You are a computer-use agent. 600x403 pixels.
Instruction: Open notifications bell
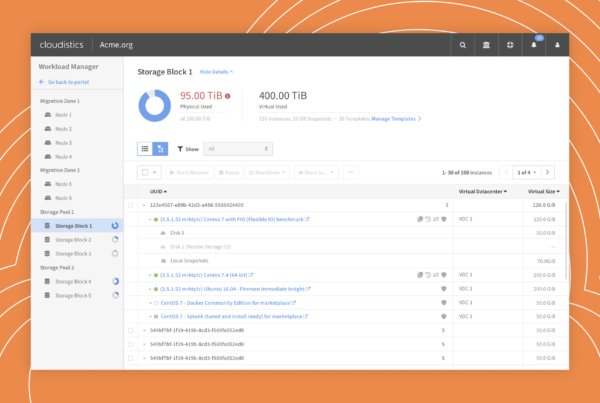tap(534, 45)
